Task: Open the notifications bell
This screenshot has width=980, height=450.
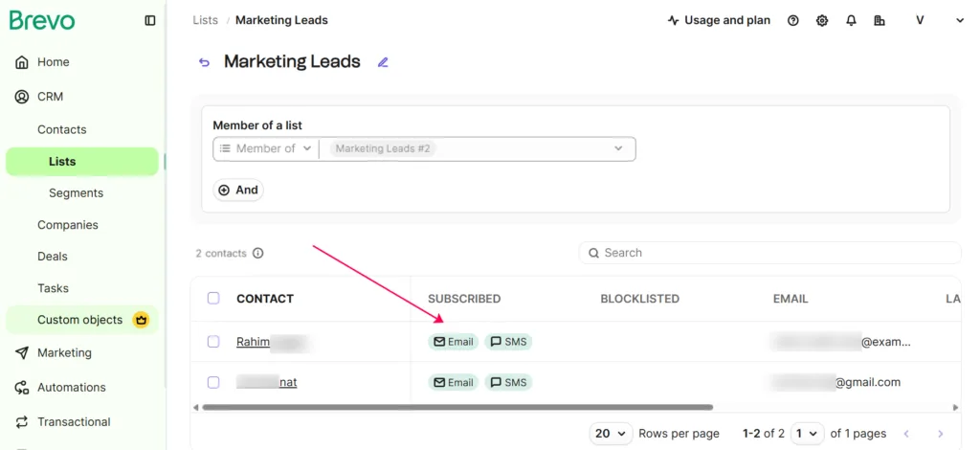Action: pos(851,21)
